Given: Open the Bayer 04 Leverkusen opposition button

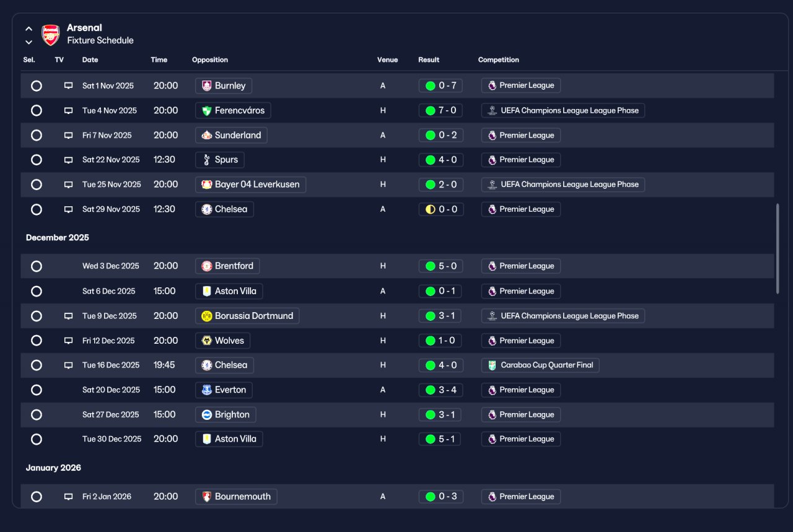Looking at the screenshot, I should click(x=250, y=185).
